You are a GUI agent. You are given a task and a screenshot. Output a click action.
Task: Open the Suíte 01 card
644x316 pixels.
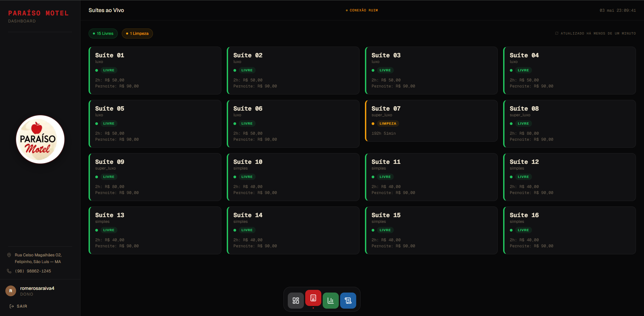[155, 70]
